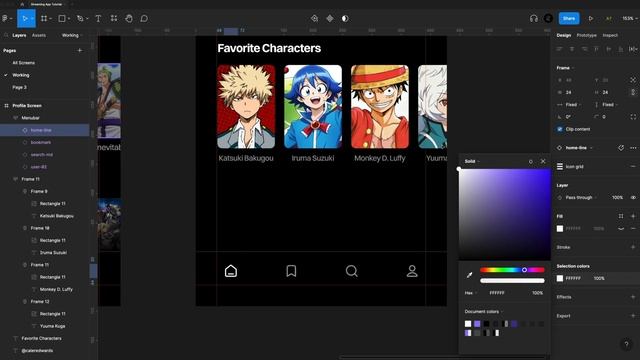640x360 pixels.
Task: Toggle layer visibility eye icon
Action: 633,198
